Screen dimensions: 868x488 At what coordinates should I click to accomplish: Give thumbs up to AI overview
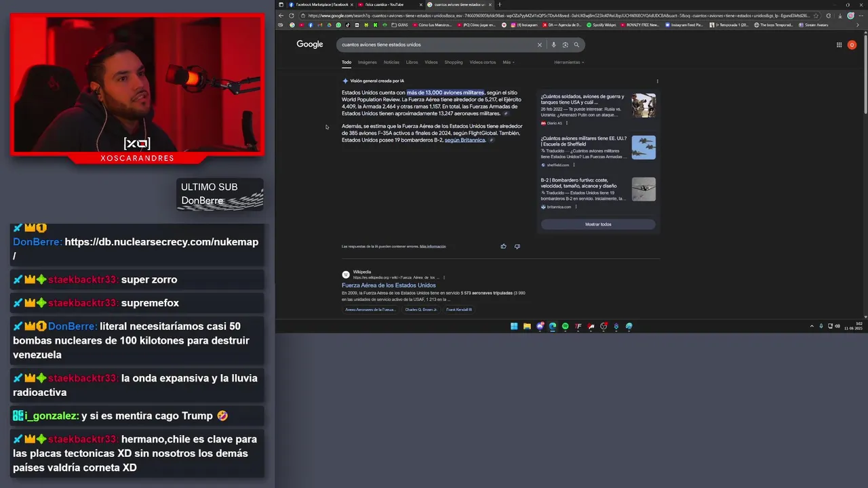point(503,247)
